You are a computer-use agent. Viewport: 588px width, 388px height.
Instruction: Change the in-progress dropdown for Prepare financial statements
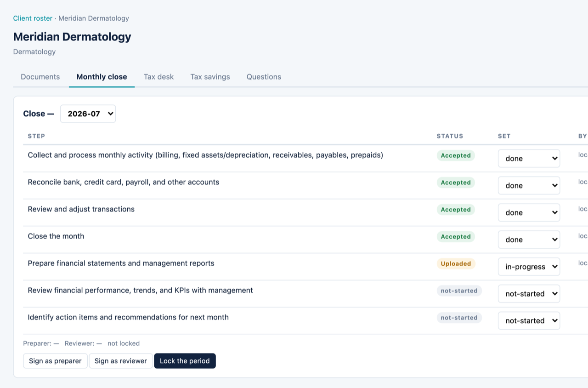[x=529, y=267]
